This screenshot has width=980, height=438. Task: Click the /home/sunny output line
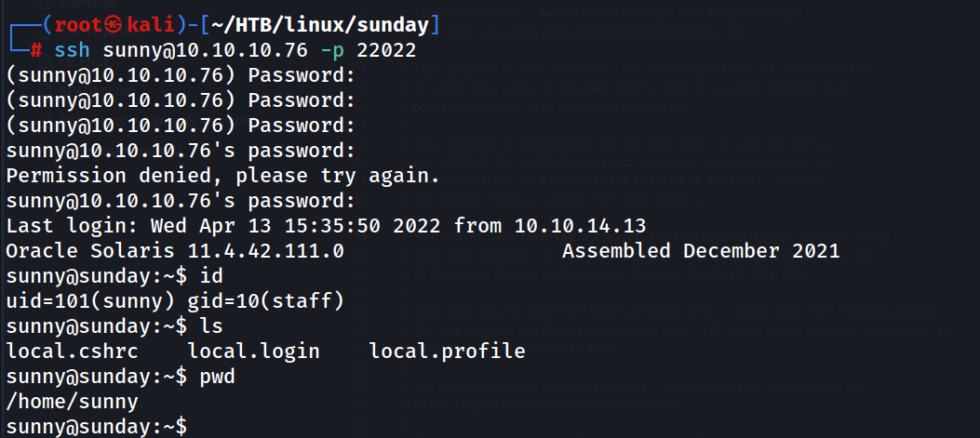pos(72,401)
